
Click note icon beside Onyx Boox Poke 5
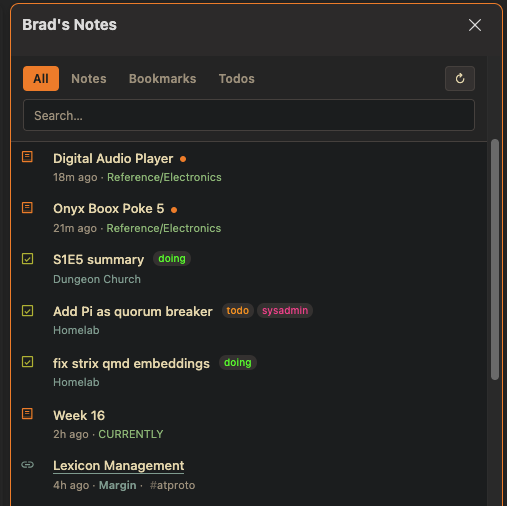pyautogui.click(x=27, y=208)
